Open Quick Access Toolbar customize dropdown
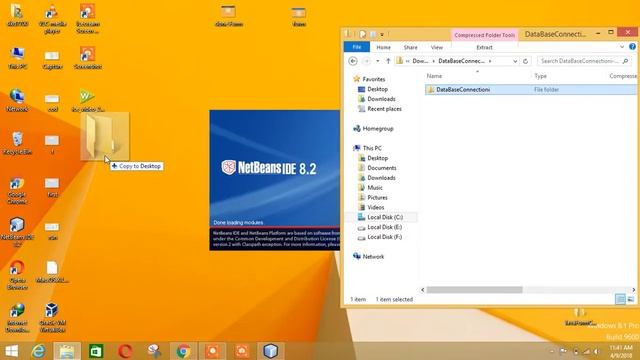The width and height of the screenshot is (640, 360). point(382,35)
